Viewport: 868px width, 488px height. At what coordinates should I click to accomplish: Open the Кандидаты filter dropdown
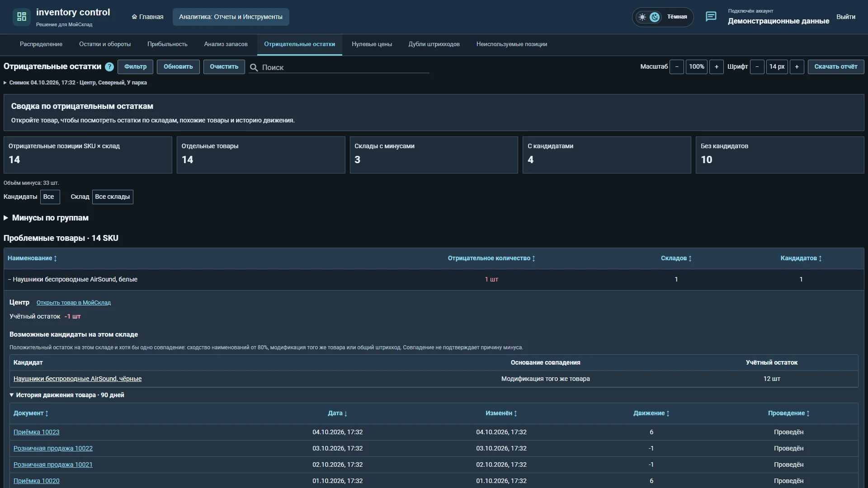click(x=50, y=197)
